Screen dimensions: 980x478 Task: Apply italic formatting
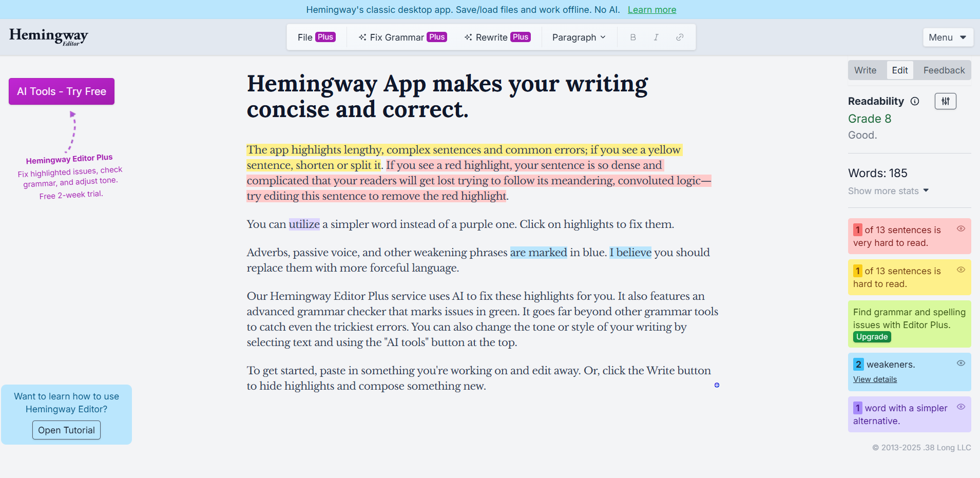(657, 37)
